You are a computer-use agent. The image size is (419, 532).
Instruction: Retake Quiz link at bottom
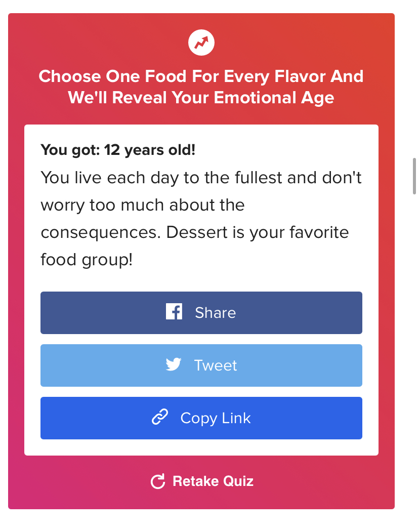pos(202,481)
